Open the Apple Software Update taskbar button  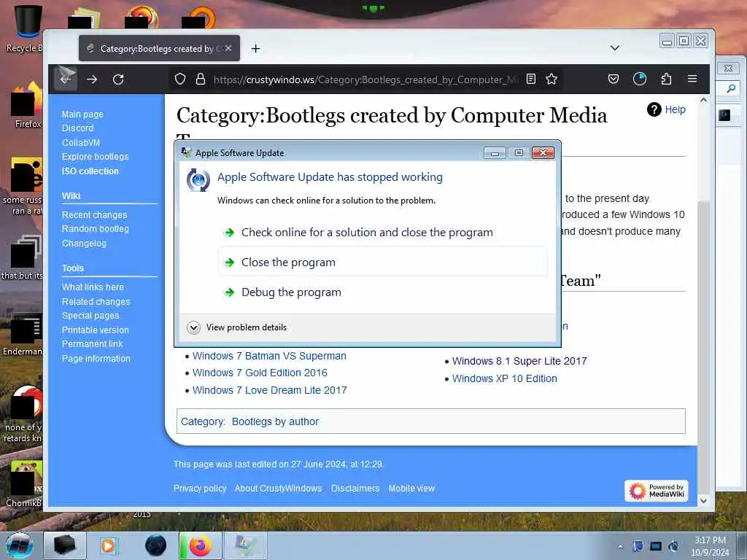tap(246, 545)
